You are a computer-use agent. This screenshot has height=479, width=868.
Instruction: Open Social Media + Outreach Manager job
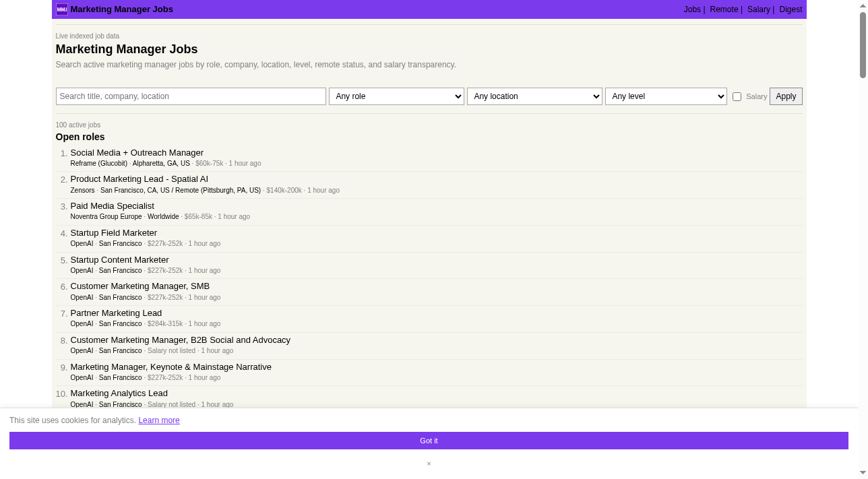(x=137, y=153)
